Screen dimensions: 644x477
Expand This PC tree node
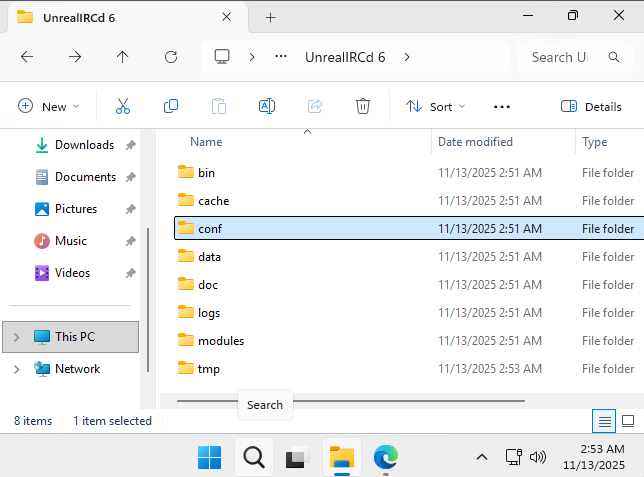[x=16, y=337]
